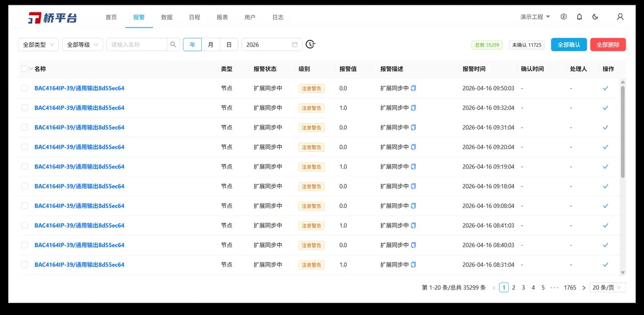Open calendar icon in 2026 date field
644x315 pixels.
(295, 45)
